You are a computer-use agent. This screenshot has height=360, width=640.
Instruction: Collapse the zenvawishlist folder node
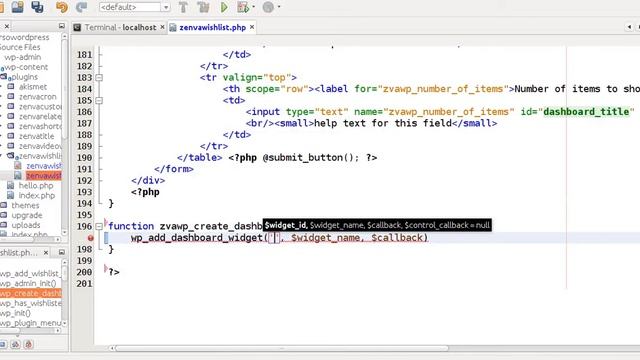pos(2,156)
